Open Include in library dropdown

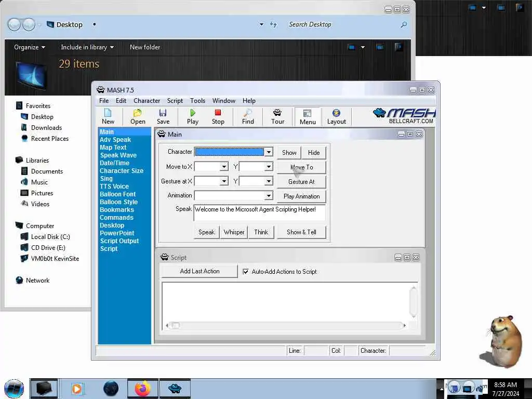87,47
